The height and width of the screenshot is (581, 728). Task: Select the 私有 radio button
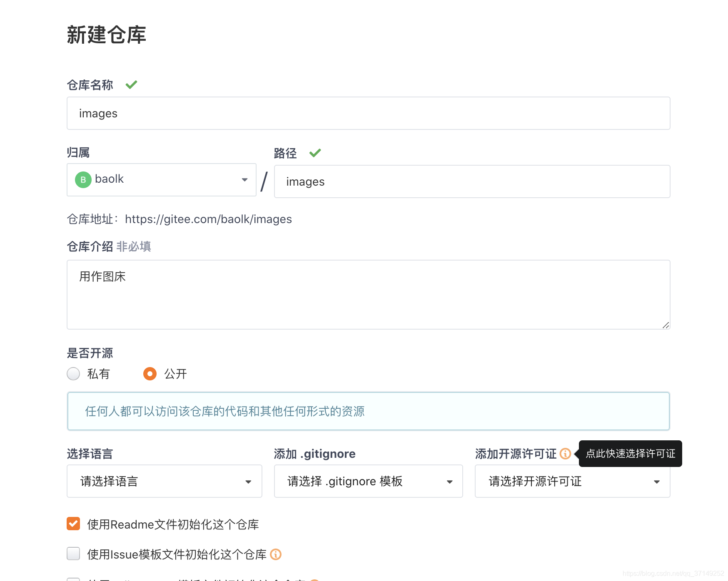pyautogui.click(x=74, y=374)
